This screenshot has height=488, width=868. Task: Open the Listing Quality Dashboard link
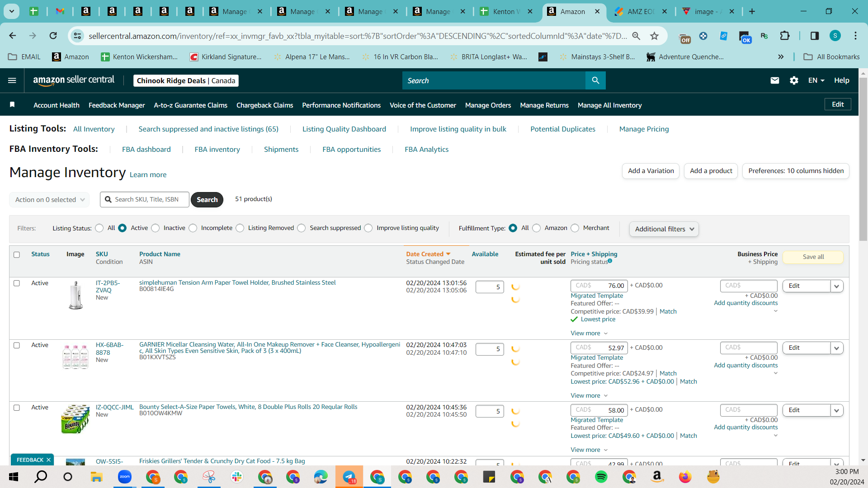tap(344, 129)
